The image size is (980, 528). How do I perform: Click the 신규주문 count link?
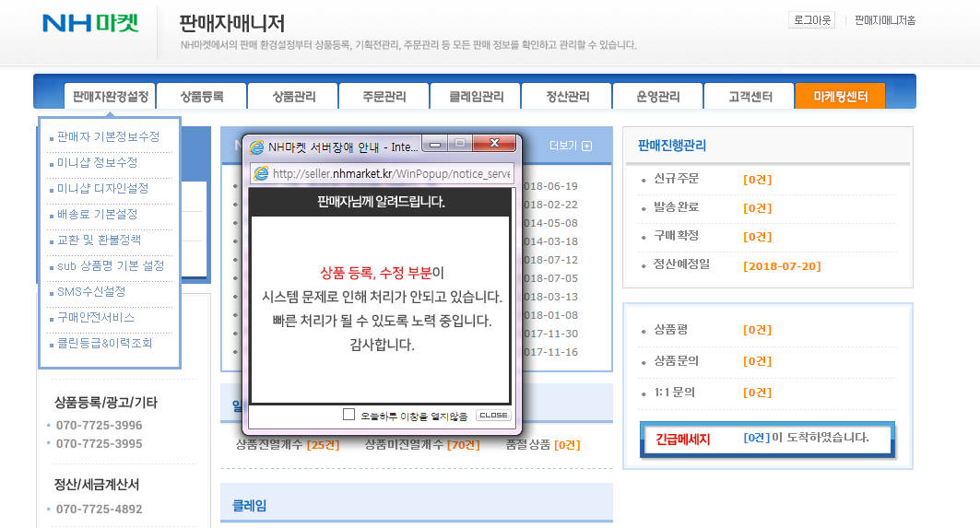coord(757,178)
